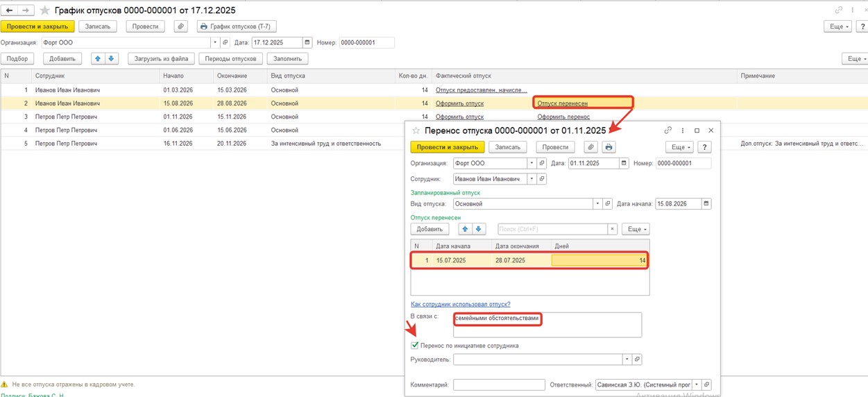Open the main form 'Еще' menu
This screenshot has height=397, width=868.
(837, 26)
